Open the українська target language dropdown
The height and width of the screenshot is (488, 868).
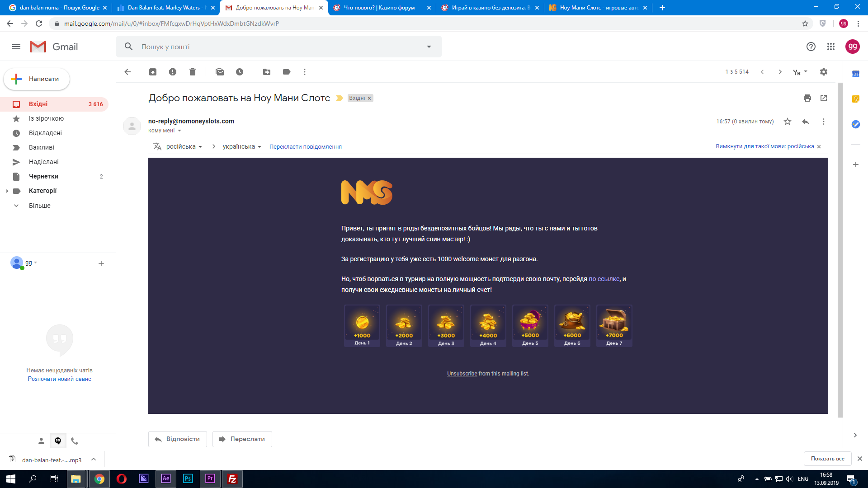click(242, 146)
